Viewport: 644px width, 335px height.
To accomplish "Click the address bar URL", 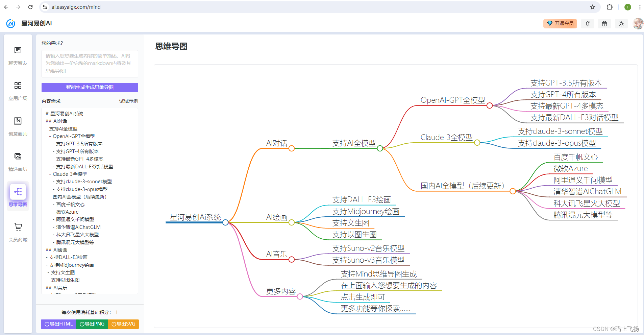I will (x=76, y=7).
